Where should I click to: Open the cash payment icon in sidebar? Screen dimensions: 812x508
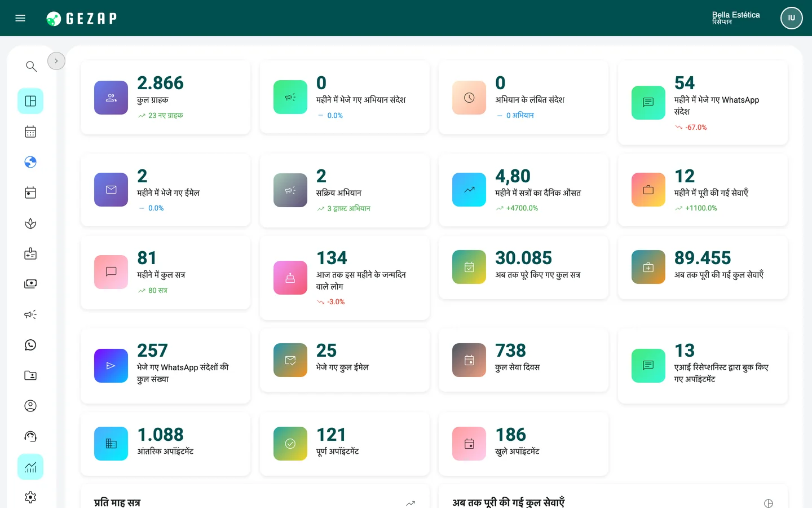click(x=30, y=284)
